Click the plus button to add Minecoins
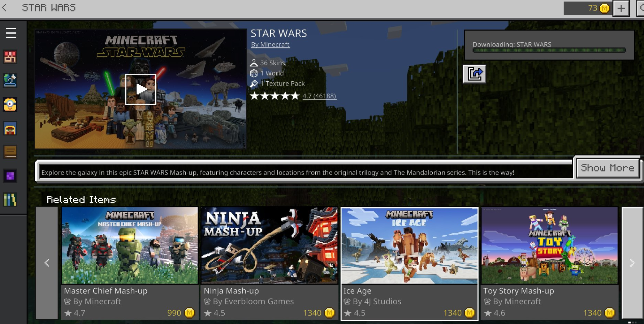 [621, 8]
